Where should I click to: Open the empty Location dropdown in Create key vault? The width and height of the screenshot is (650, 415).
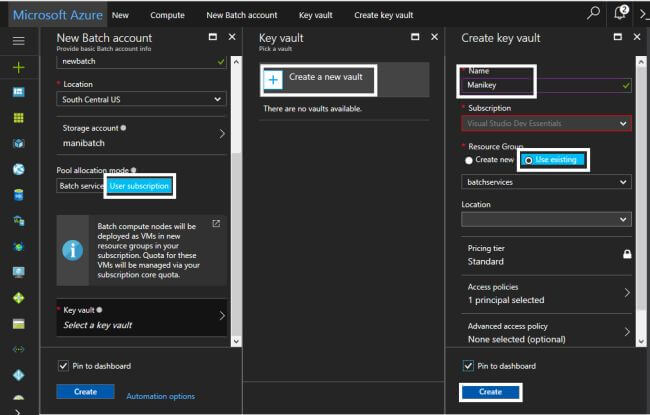pyautogui.click(x=546, y=219)
